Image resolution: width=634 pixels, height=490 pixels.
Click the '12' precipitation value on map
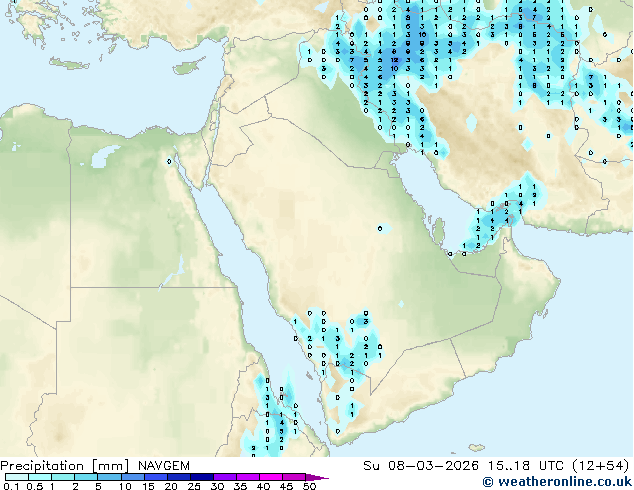[x=395, y=60]
